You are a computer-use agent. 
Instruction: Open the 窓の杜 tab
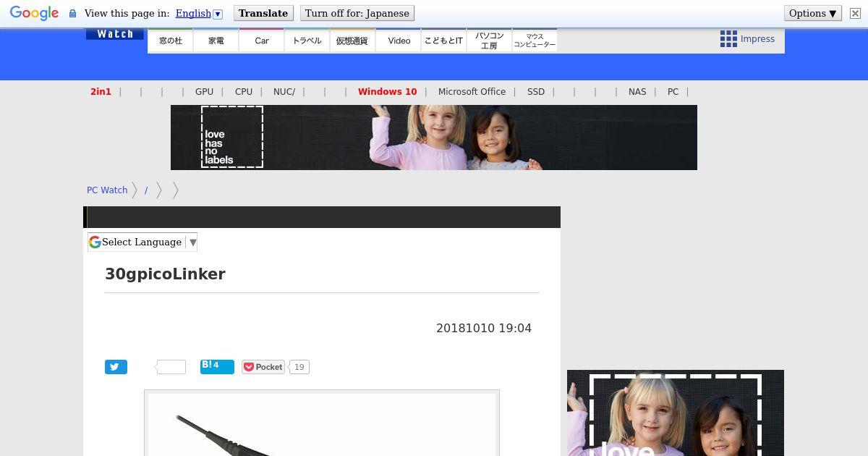click(x=171, y=41)
